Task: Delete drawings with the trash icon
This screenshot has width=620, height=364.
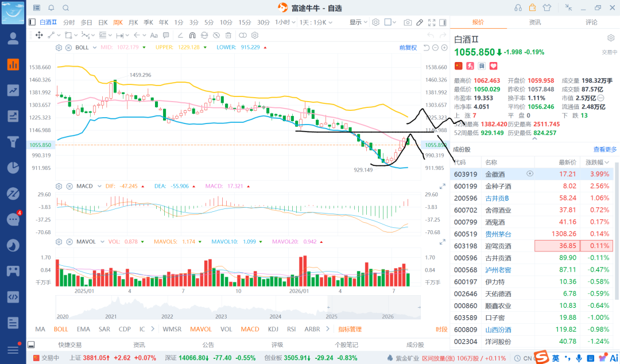Action: click(x=228, y=35)
